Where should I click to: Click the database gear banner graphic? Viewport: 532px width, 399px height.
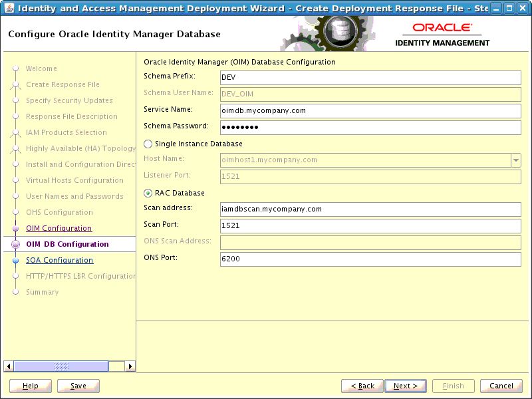327,34
